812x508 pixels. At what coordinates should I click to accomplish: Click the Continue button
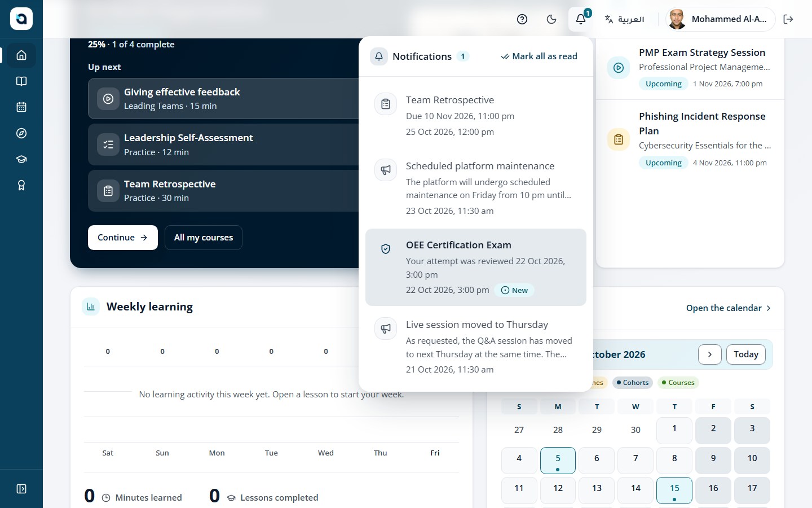pyautogui.click(x=123, y=238)
